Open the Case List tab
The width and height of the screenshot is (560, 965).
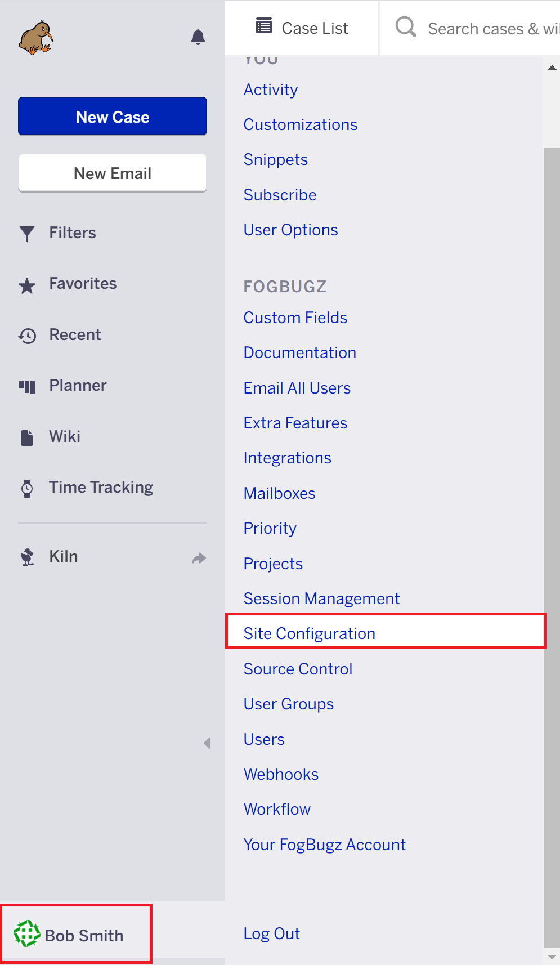tap(302, 28)
